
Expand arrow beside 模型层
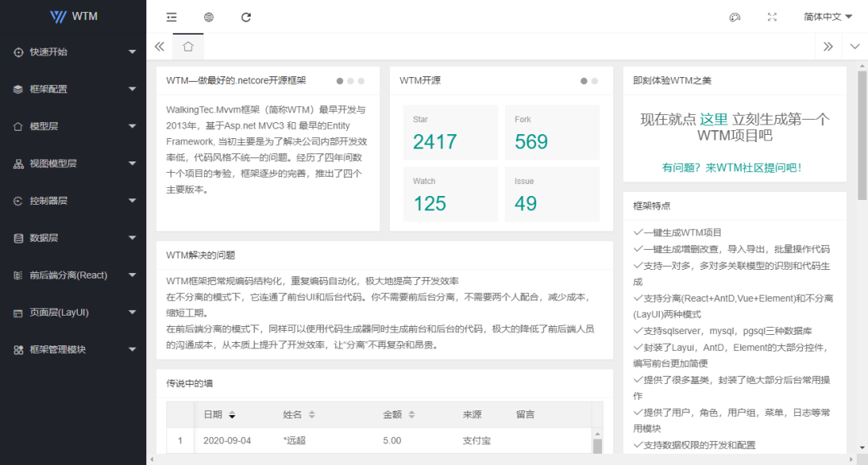pos(133,126)
